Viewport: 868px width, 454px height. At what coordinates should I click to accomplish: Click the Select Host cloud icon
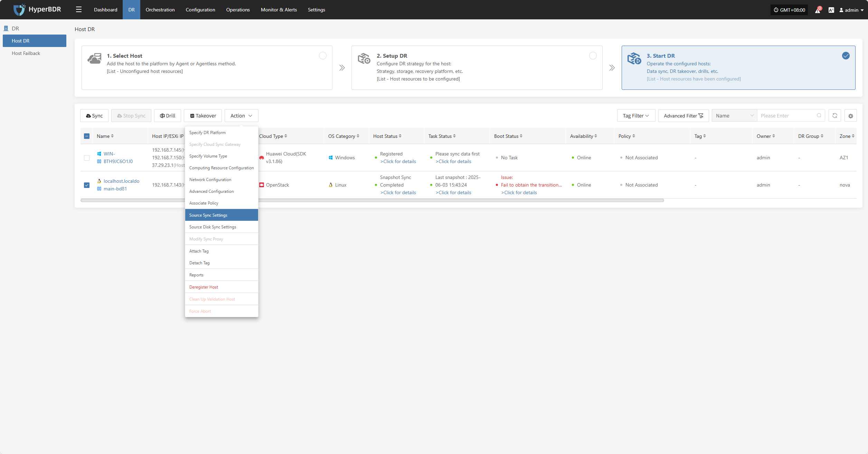point(94,58)
